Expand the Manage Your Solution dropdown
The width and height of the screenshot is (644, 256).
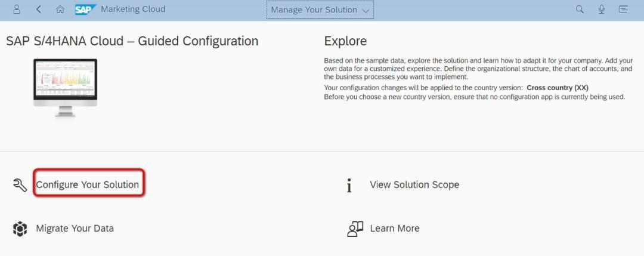coord(320,10)
